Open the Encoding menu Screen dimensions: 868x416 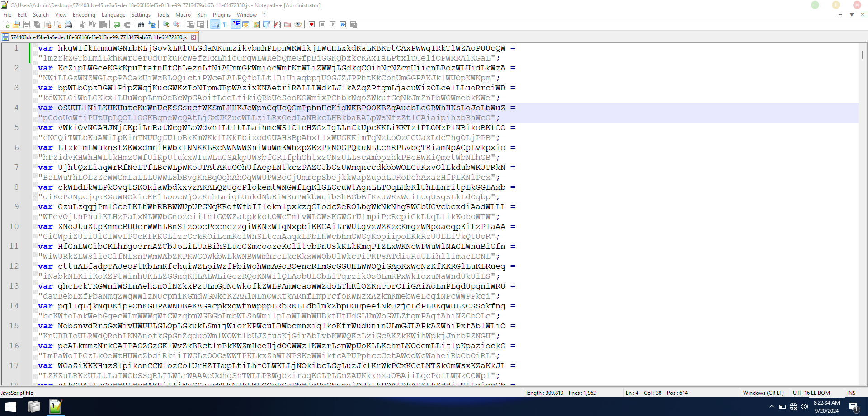tap(84, 15)
